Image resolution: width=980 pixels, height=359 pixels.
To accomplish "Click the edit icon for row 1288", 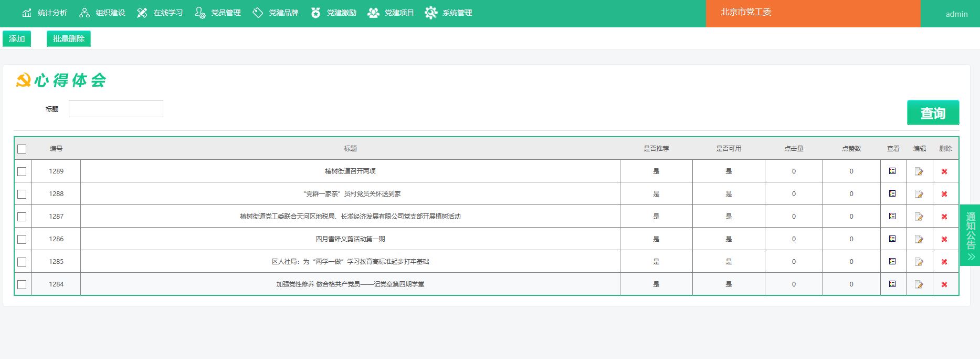I will coord(919,194).
